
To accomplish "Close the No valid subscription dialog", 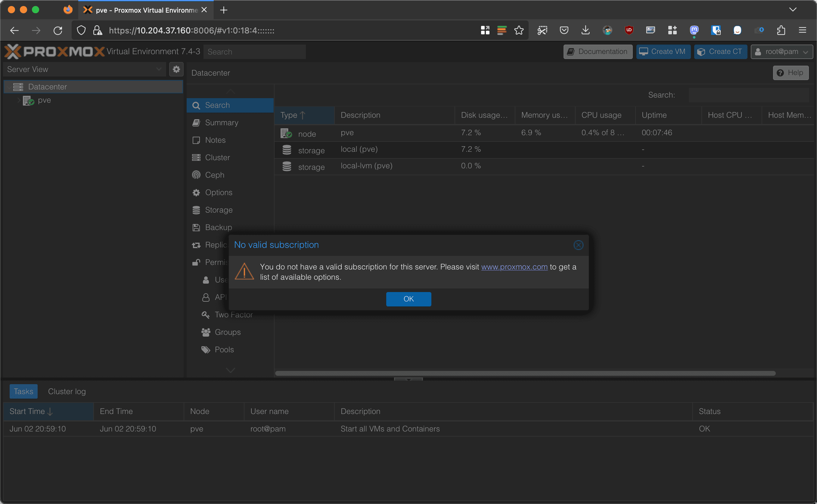I will coord(578,245).
